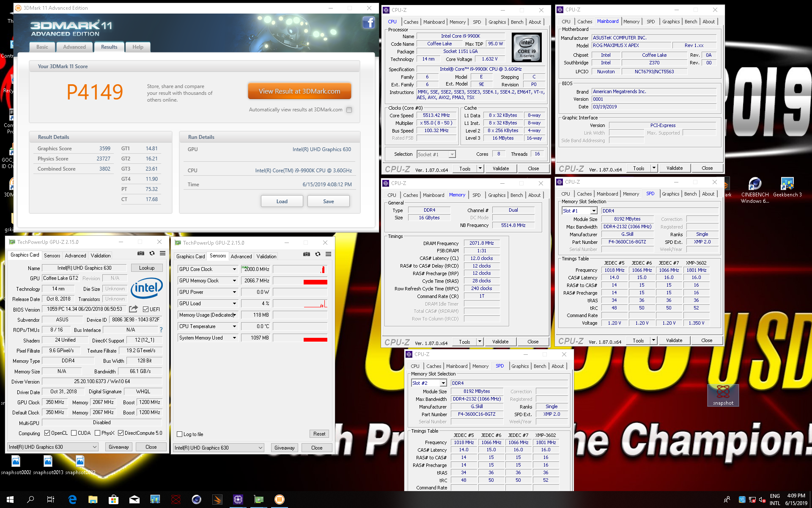Click camera icon in GPU-Z Sensors window
812x508 pixels.
point(307,254)
